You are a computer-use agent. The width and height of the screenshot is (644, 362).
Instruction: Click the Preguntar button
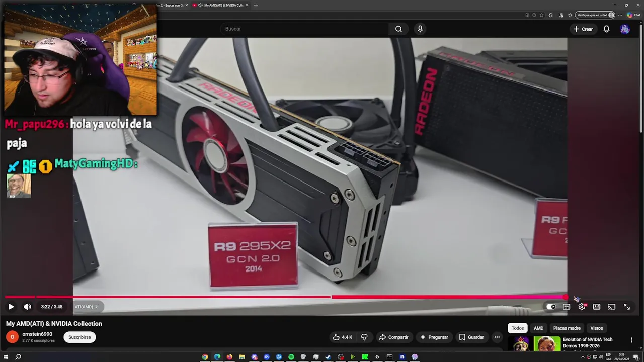[x=434, y=337]
